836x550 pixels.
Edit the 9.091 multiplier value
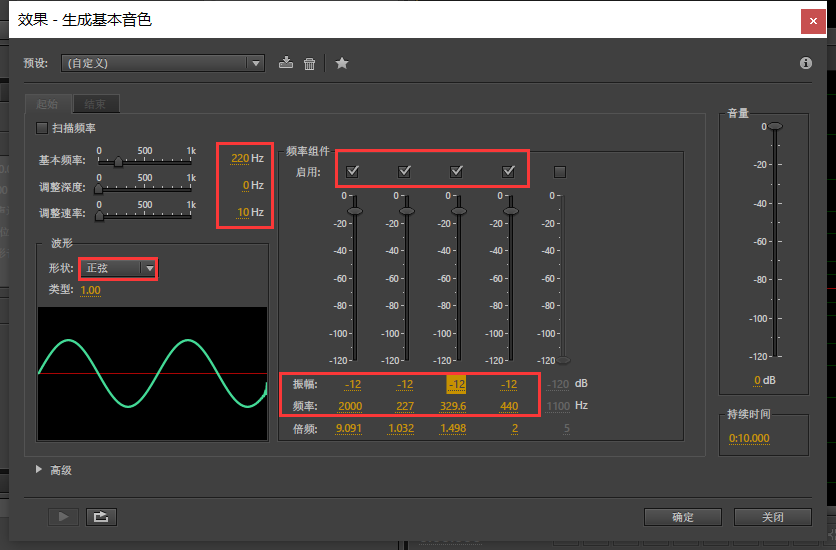(349, 428)
